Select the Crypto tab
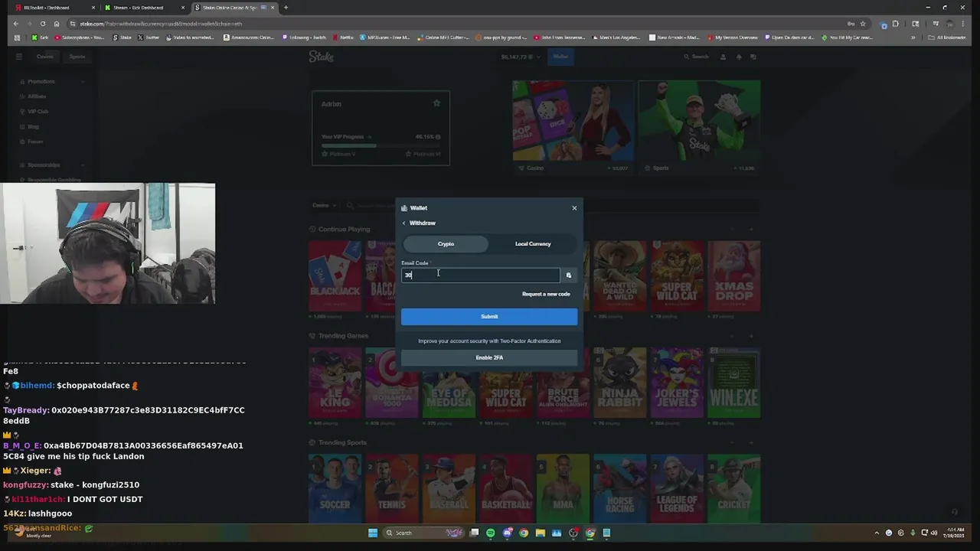This screenshot has width=980, height=551. [446, 244]
